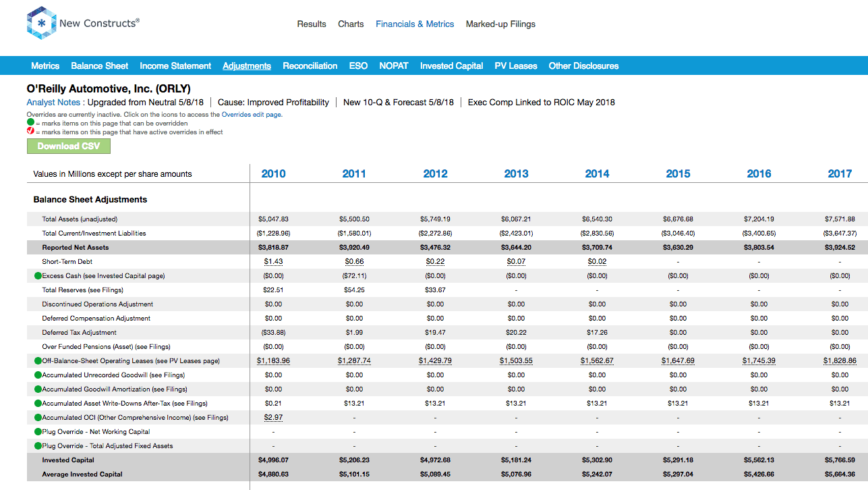Click 2012 Short-Term Debt value $0.22
868x490 pixels.
[435, 261]
